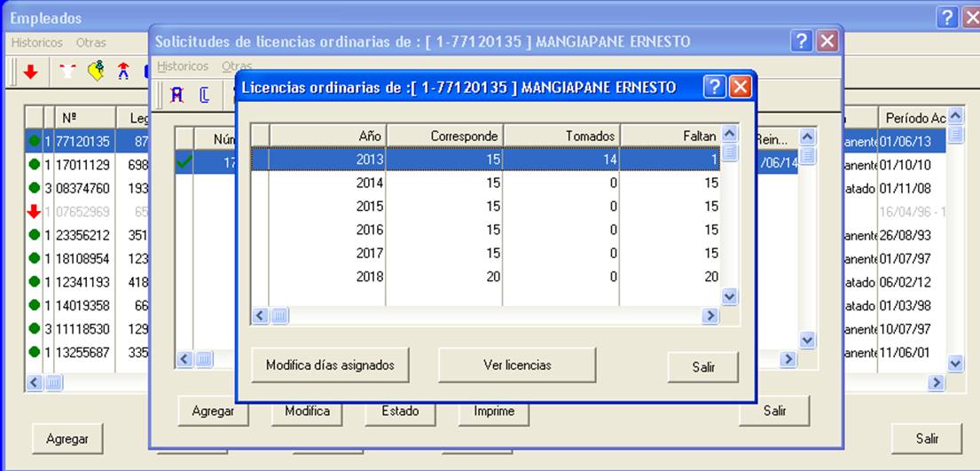Click the licencias table's scroll right arrow
This screenshot has height=471, width=980.
pos(710,316)
